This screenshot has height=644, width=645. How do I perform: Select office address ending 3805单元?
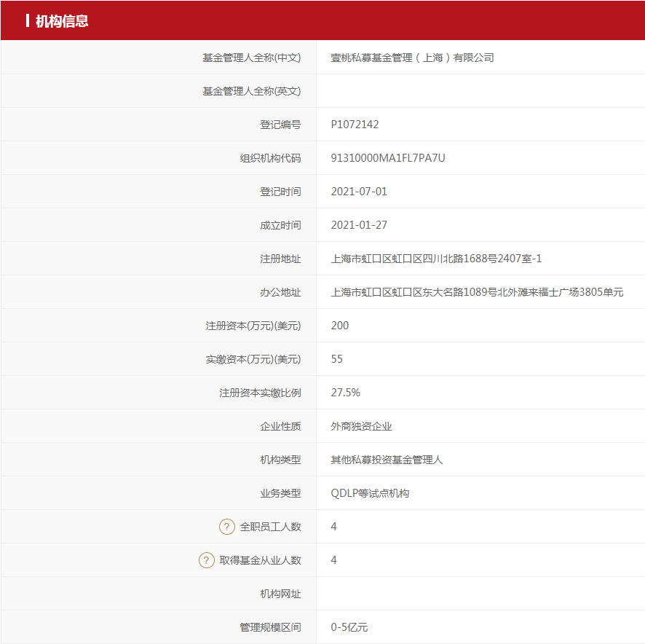(x=477, y=292)
